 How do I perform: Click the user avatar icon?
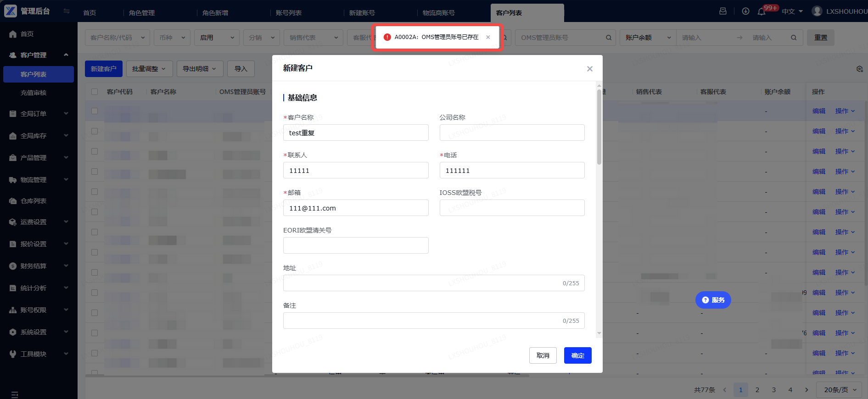click(x=817, y=11)
